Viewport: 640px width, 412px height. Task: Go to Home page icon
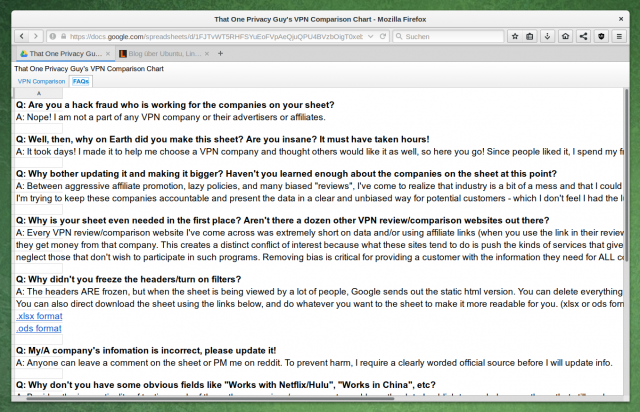pos(565,36)
